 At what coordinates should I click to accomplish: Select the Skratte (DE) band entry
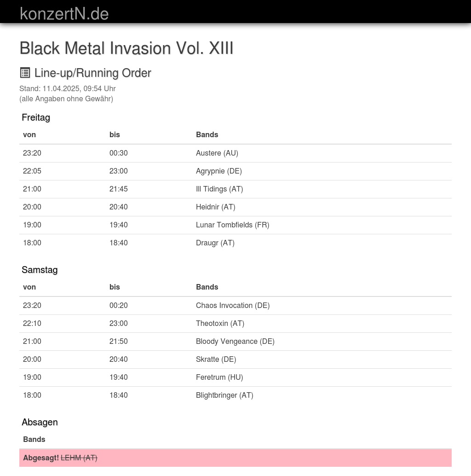[216, 360]
